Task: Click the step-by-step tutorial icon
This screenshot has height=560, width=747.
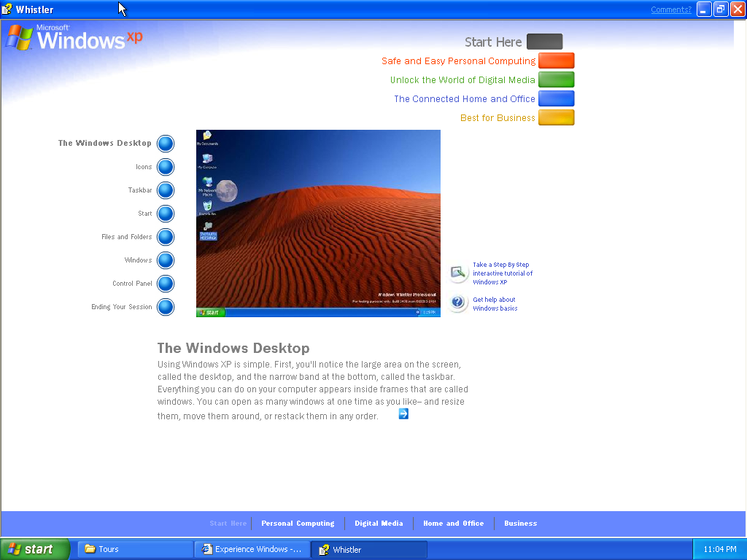Action: pyautogui.click(x=458, y=273)
